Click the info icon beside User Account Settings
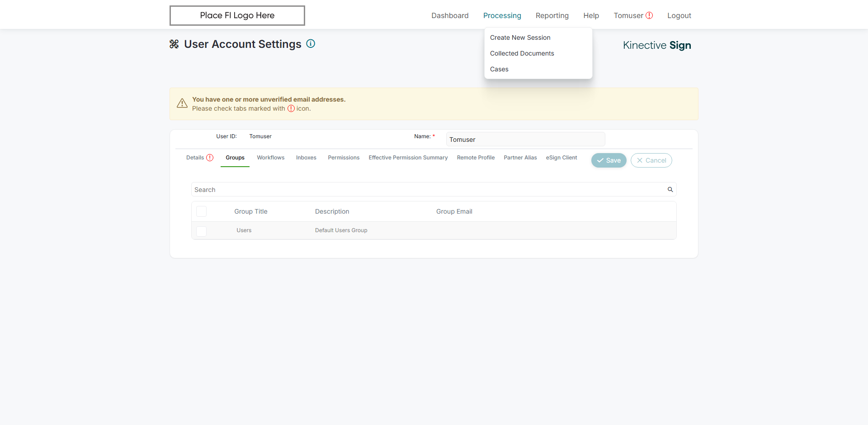 coord(311,44)
